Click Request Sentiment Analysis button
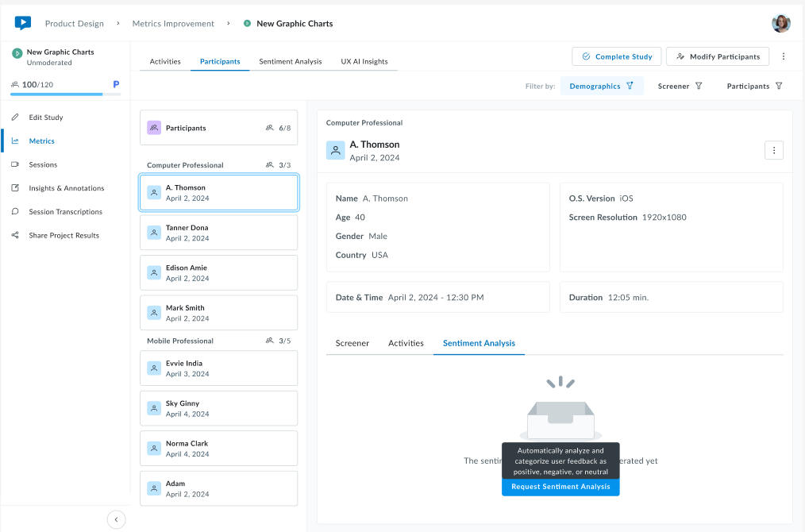805x532 pixels. [560, 487]
